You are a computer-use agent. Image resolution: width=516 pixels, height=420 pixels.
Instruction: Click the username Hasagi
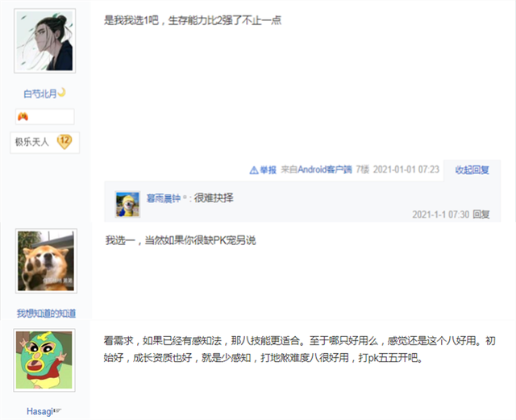coord(40,411)
